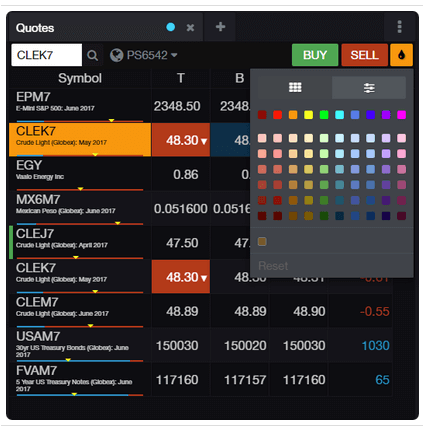
Task: Sort by the Symbol column header
Action: click(x=80, y=78)
